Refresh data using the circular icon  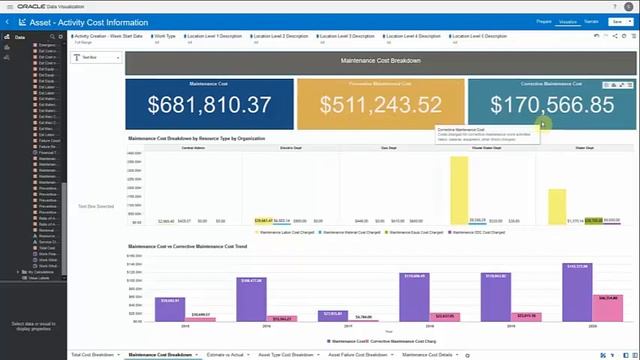624,36
